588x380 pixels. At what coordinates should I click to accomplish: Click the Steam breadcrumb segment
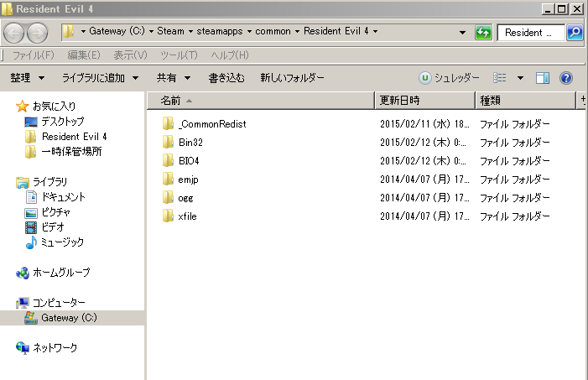point(170,31)
